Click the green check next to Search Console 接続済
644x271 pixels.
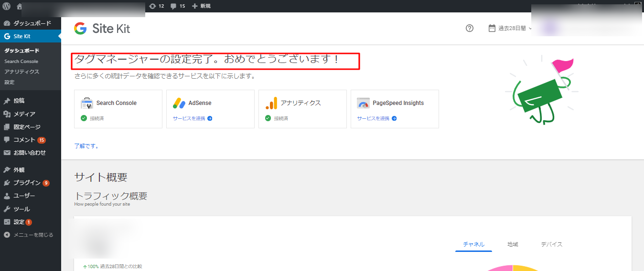(x=84, y=118)
